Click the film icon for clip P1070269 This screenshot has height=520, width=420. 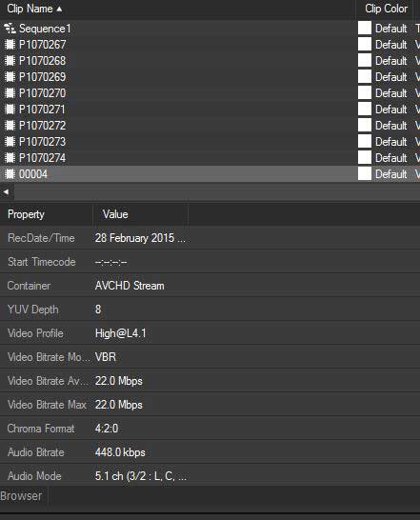coord(10,77)
